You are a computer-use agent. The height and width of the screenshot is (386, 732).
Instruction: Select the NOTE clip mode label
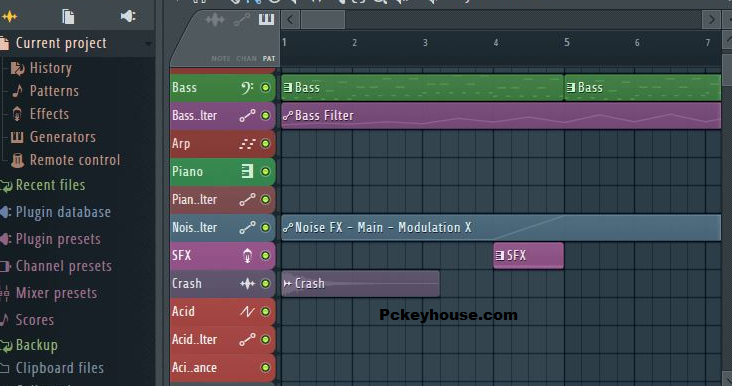pyautogui.click(x=220, y=59)
